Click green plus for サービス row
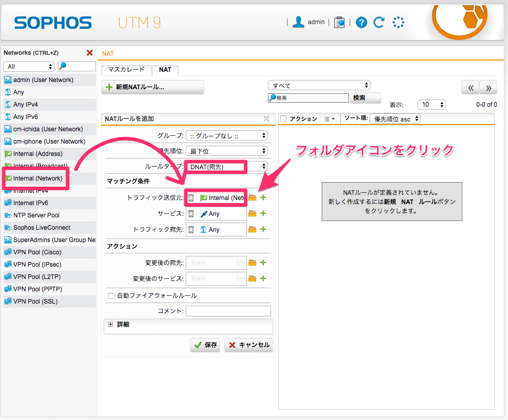 [263, 213]
